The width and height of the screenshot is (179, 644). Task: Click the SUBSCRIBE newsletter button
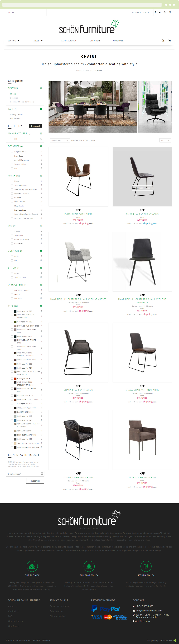point(35,481)
